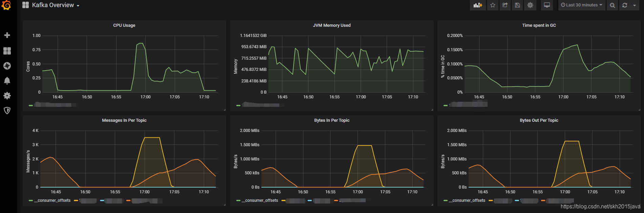Open the Bytes Out Per Topic panel menu

(539, 120)
